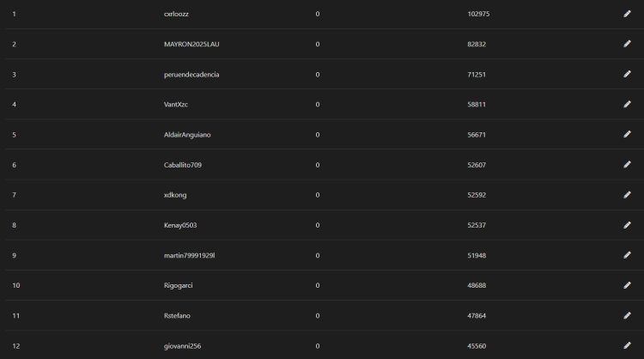Click rank number 10 cell
644x359 pixels.
tap(16, 285)
